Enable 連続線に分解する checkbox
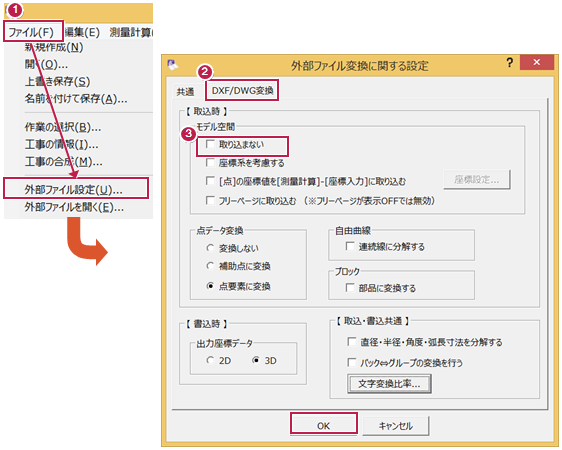The height and width of the screenshot is (450, 562). pyautogui.click(x=350, y=246)
